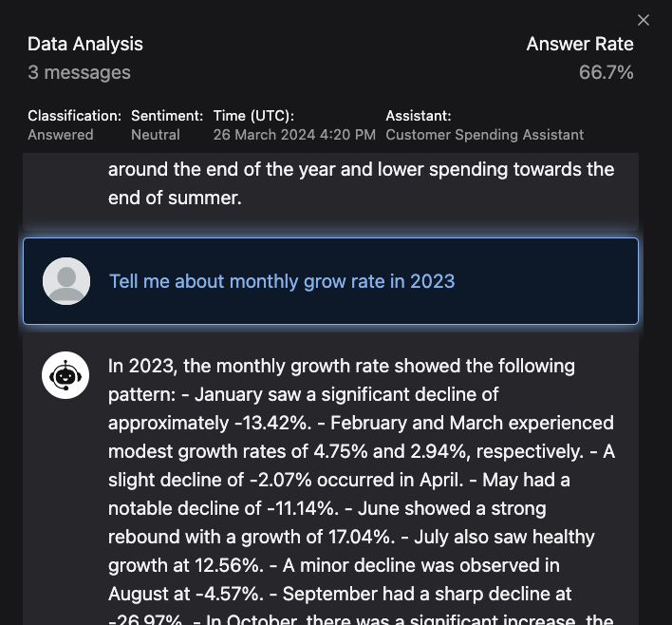Click the 'Neutral' sentiment value
Screen dimensions: 672x625
click(156, 135)
